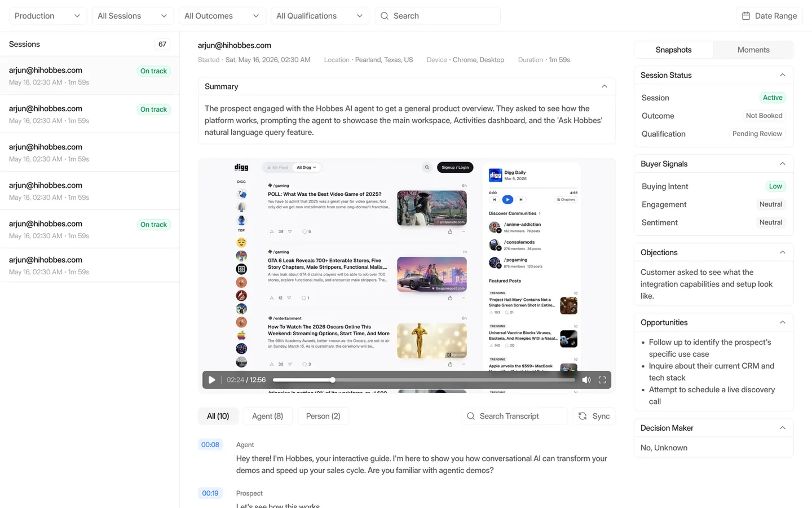Show All (10) transcript messages
This screenshot has height=508, width=812.
(x=218, y=416)
